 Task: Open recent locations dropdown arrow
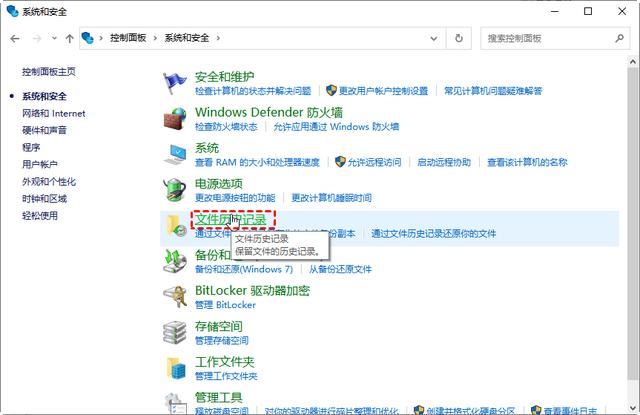click(x=54, y=38)
